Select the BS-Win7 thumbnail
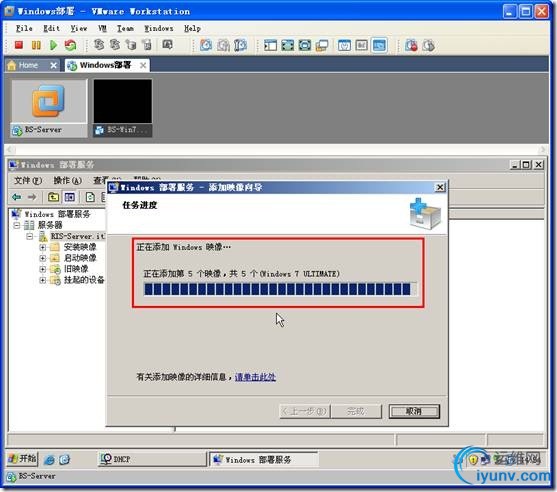This screenshot has height=492, width=557. tap(123, 108)
